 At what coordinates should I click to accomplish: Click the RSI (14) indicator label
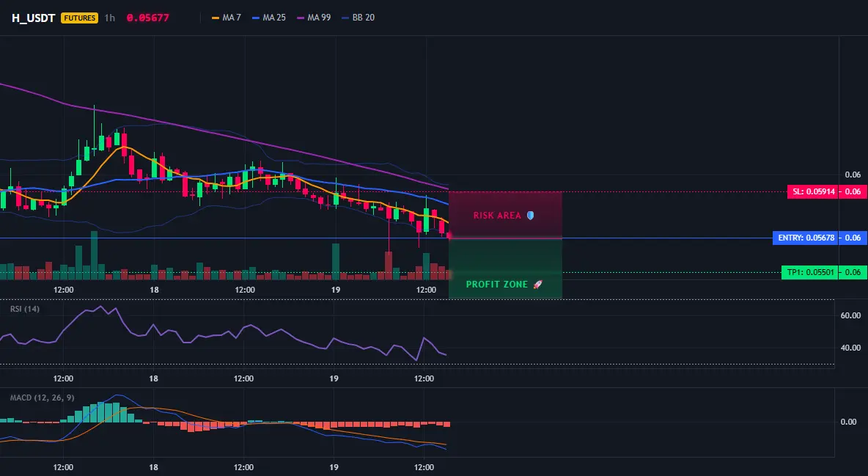pyautogui.click(x=25, y=309)
